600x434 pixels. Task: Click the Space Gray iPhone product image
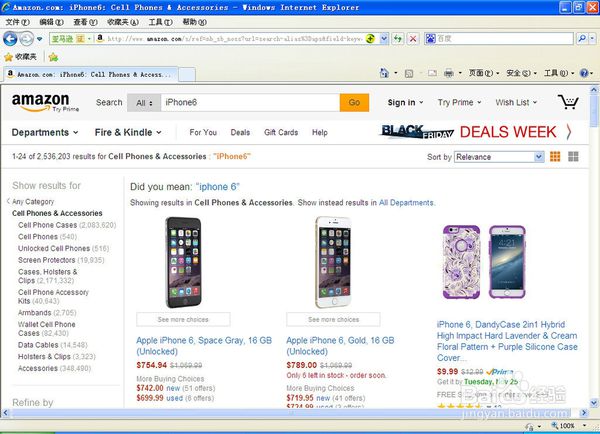[x=183, y=262]
